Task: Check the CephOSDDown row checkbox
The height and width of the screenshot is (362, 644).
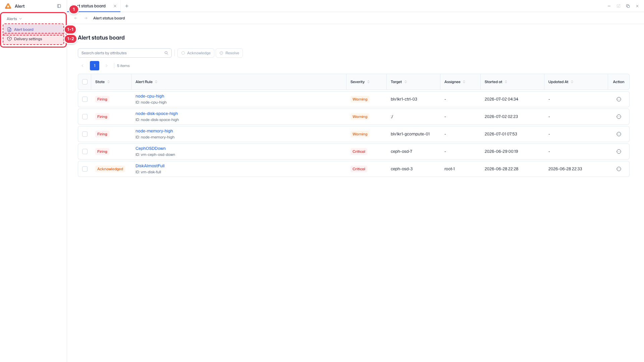Action: [x=85, y=152]
